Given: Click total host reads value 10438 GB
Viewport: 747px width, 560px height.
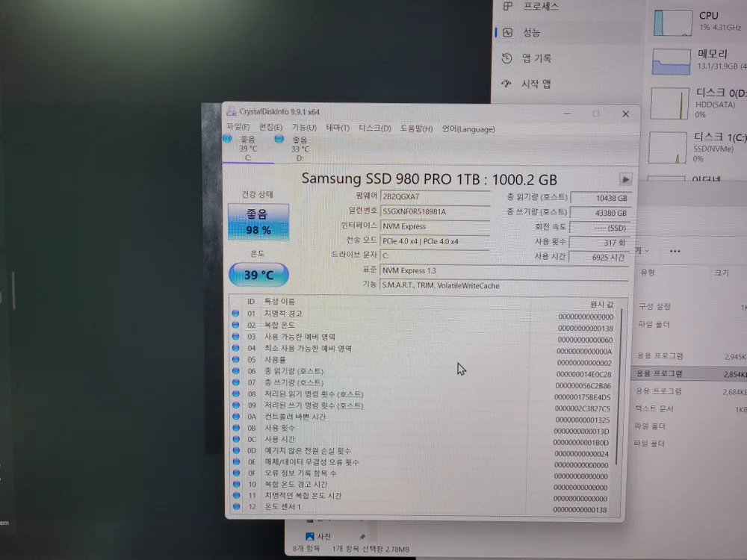Looking at the screenshot, I should click(601, 198).
